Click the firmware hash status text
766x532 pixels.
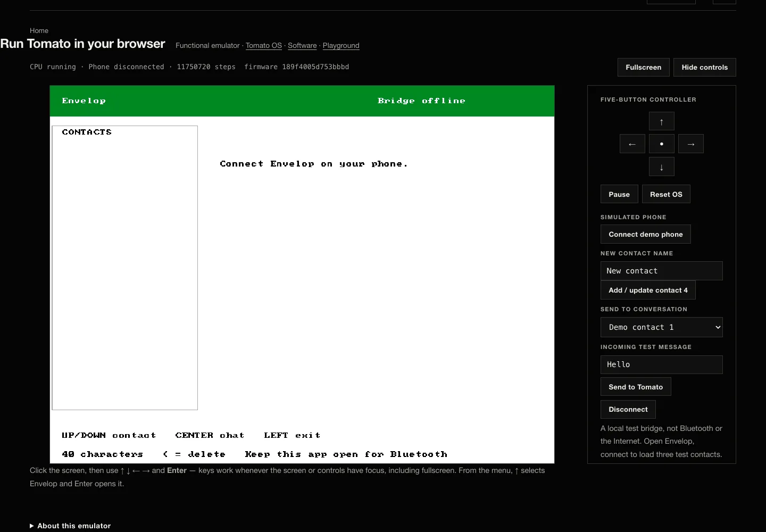[x=297, y=67]
